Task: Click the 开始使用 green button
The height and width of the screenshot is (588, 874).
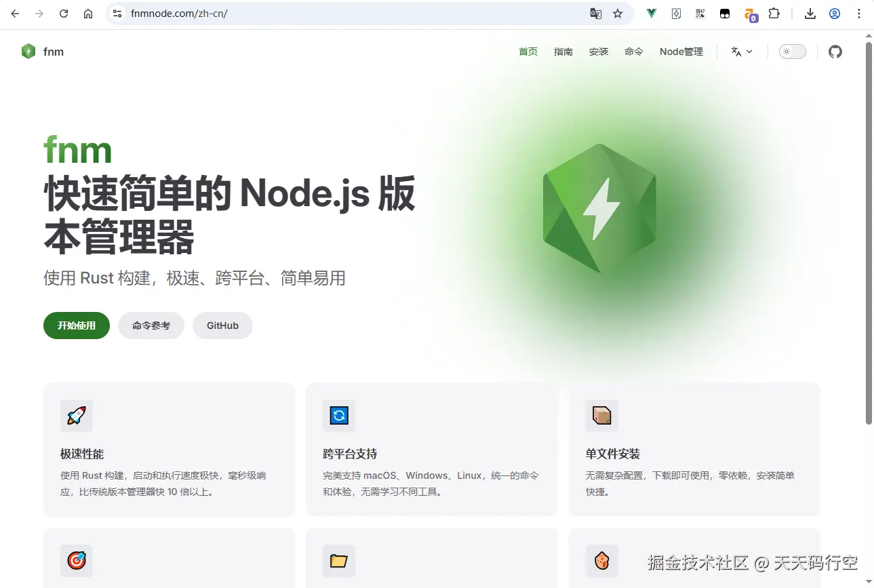Action: click(77, 326)
